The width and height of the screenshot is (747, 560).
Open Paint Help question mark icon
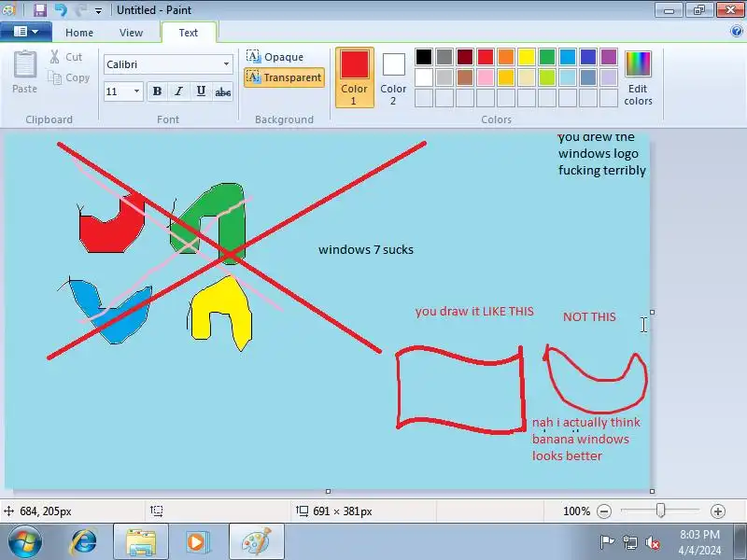click(737, 32)
